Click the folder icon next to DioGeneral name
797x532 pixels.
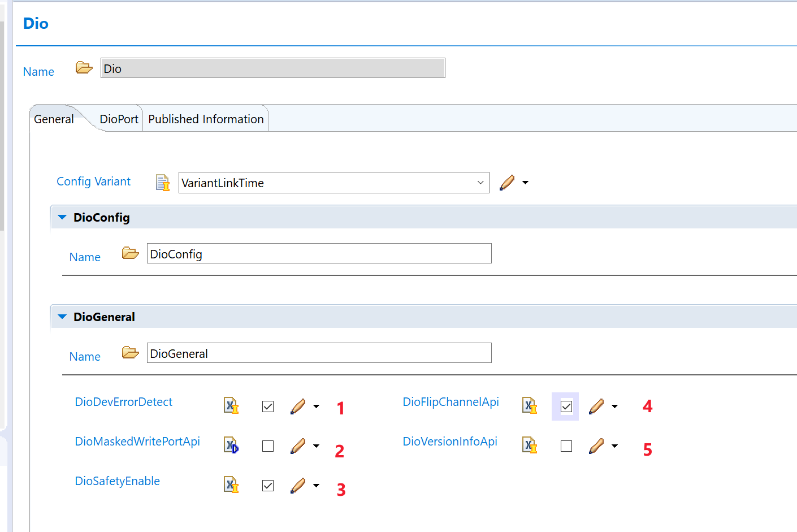(130, 353)
